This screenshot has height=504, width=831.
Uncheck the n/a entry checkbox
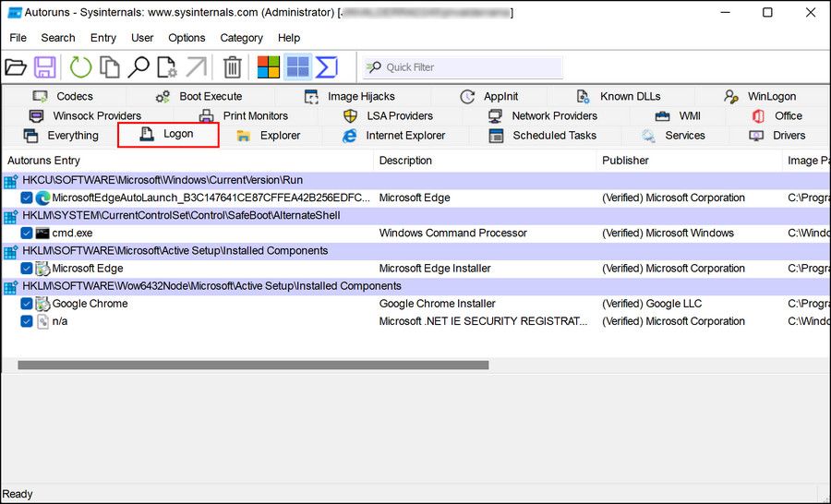(x=27, y=321)
